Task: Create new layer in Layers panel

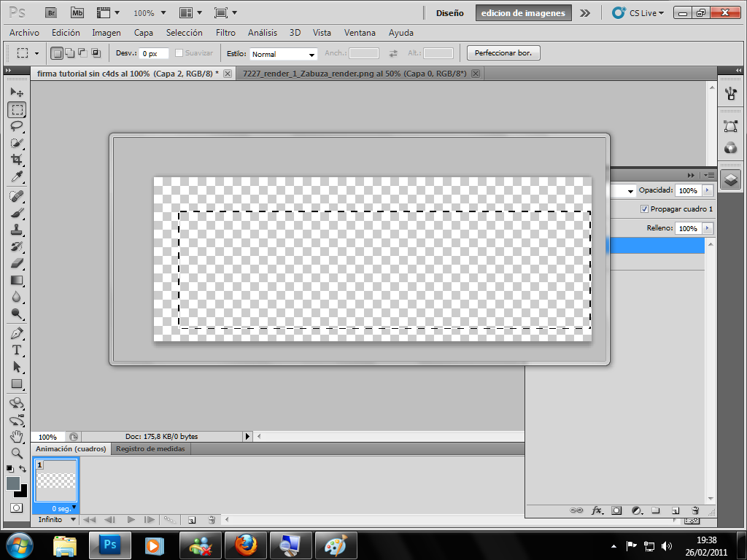Action: coord(675,510)
